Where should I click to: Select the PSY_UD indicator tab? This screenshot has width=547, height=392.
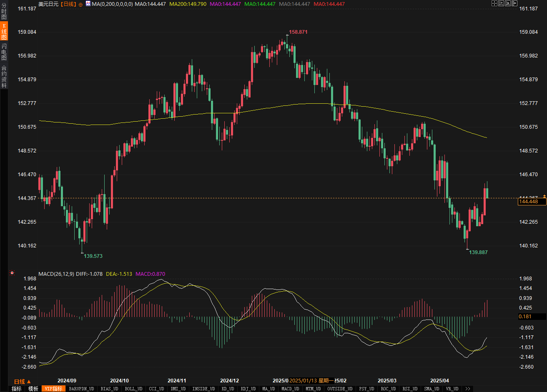(x=366, y=389)
